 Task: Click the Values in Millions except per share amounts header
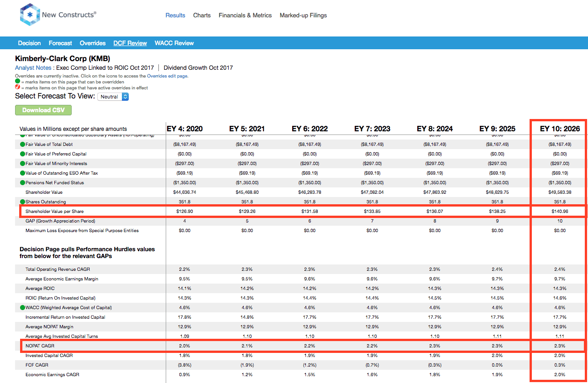73,129
